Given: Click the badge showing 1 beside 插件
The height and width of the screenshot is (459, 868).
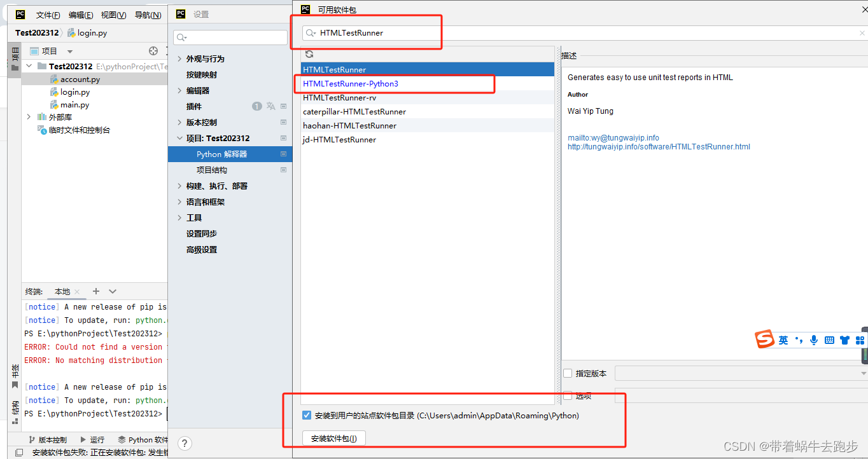Looking at the screenshot, I should [257, 106].
